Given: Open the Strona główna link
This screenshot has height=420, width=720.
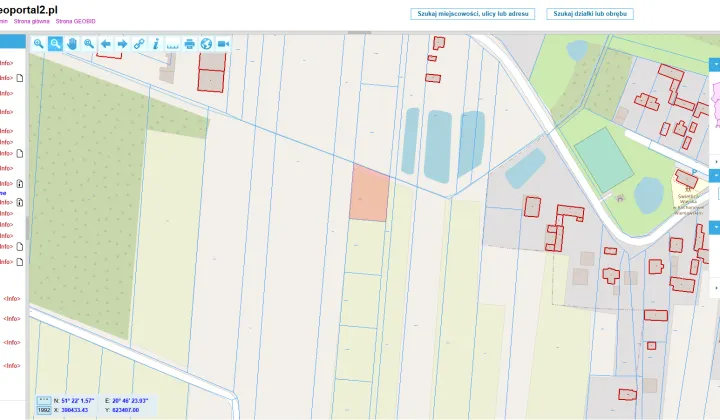Looking at the screenshot, I should pos(32,22).
